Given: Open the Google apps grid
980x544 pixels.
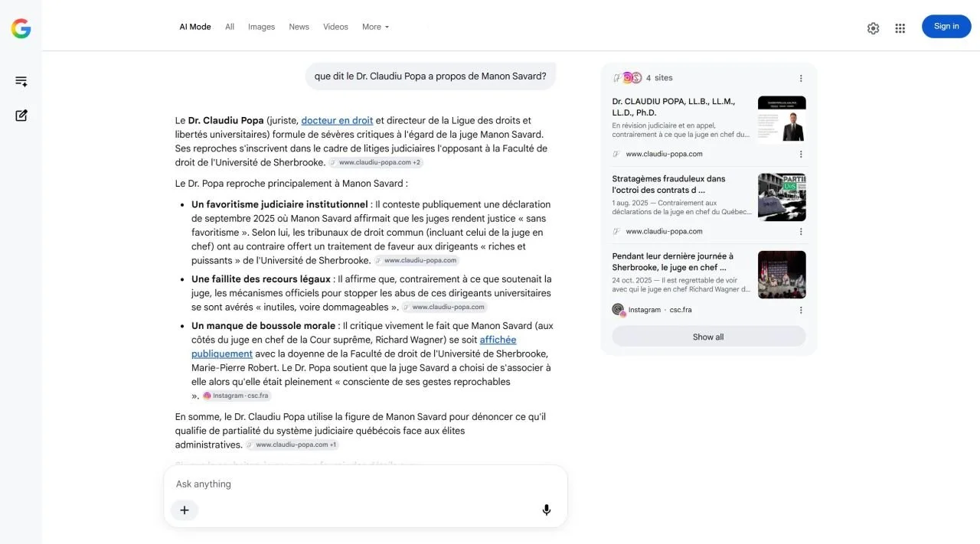Looking at the screenshot, I should (900, 28).
